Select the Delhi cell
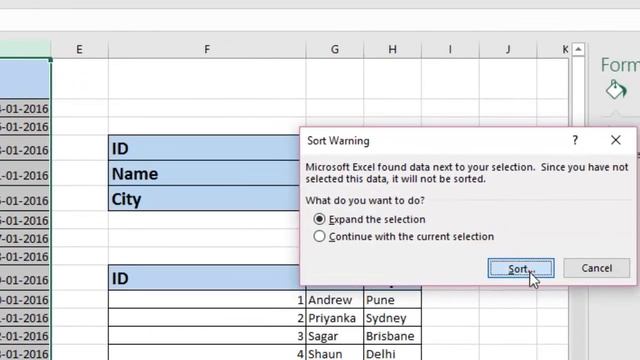The width and height of the screenshot is (640, 360). click(392, 353)
